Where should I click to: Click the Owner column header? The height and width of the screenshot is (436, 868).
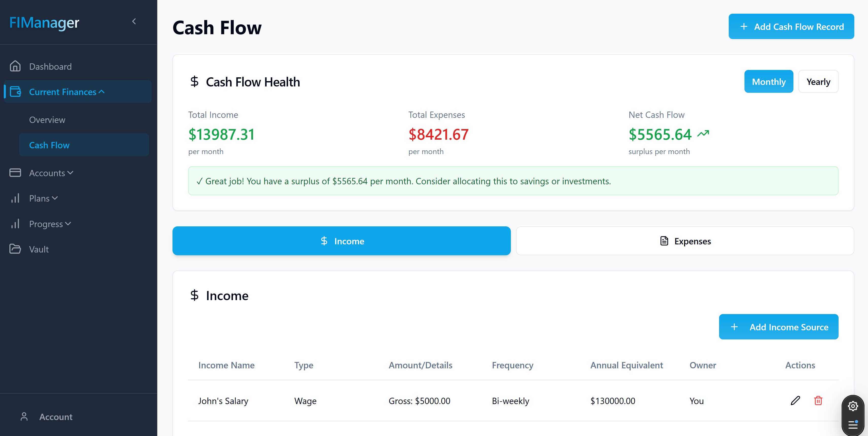(703, 365)
